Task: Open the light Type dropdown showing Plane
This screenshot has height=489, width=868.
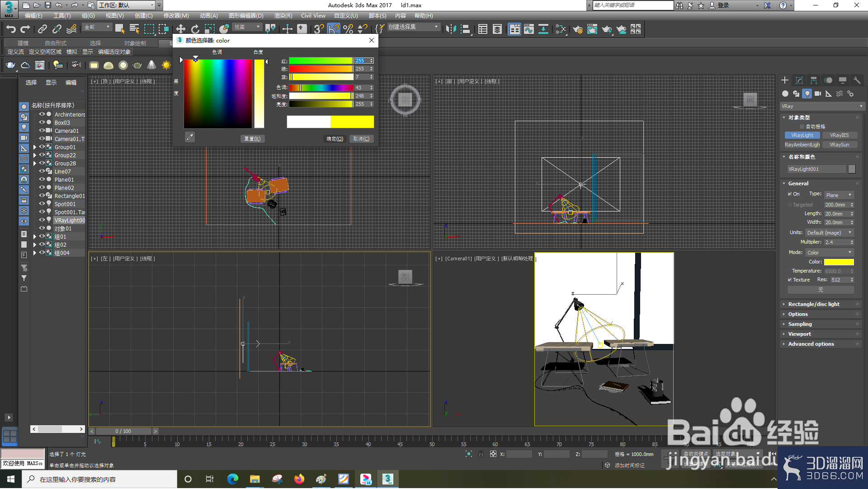Action: pyautogui.click(x=839, y=195)
